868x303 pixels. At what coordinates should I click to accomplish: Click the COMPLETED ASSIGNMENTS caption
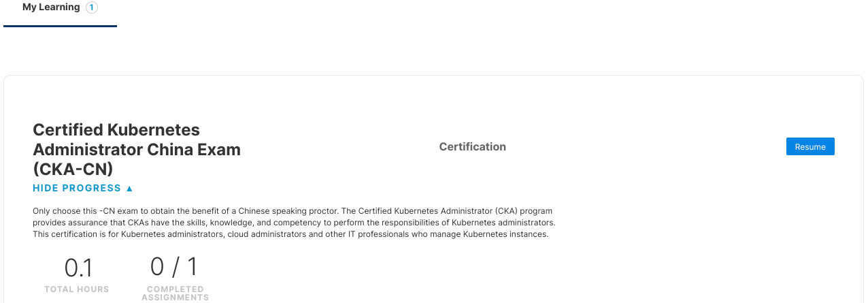(175, 293)
